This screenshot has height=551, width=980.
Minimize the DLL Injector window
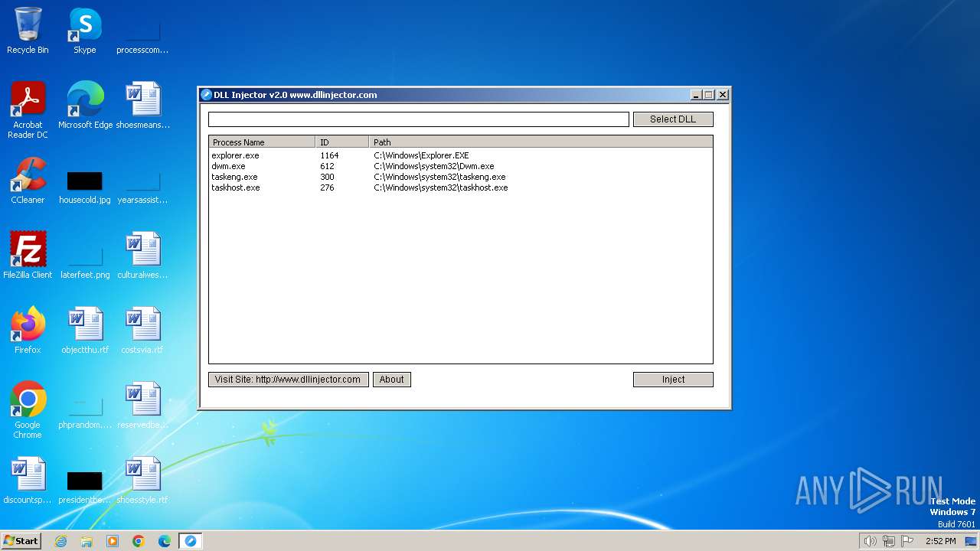(x=696, y=95)
